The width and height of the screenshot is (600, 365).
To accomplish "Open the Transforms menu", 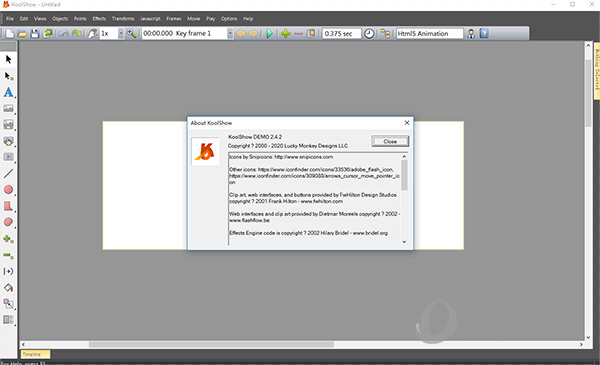I will point(123,19).
